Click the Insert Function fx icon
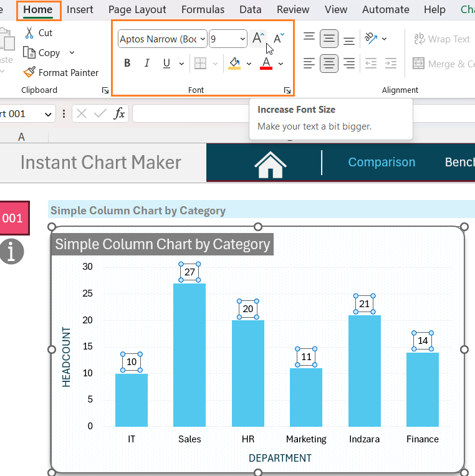Image resolution: width=475 pixels, height=476 pixels. click(119, 114)
